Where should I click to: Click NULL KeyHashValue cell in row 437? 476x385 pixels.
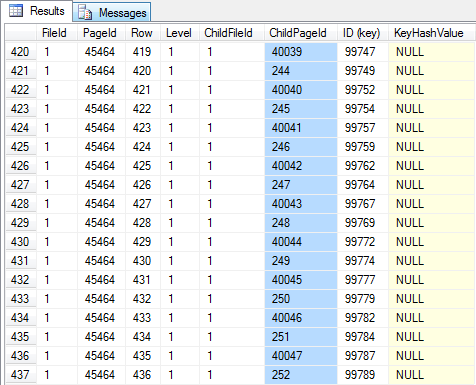[x=432, y=375]
